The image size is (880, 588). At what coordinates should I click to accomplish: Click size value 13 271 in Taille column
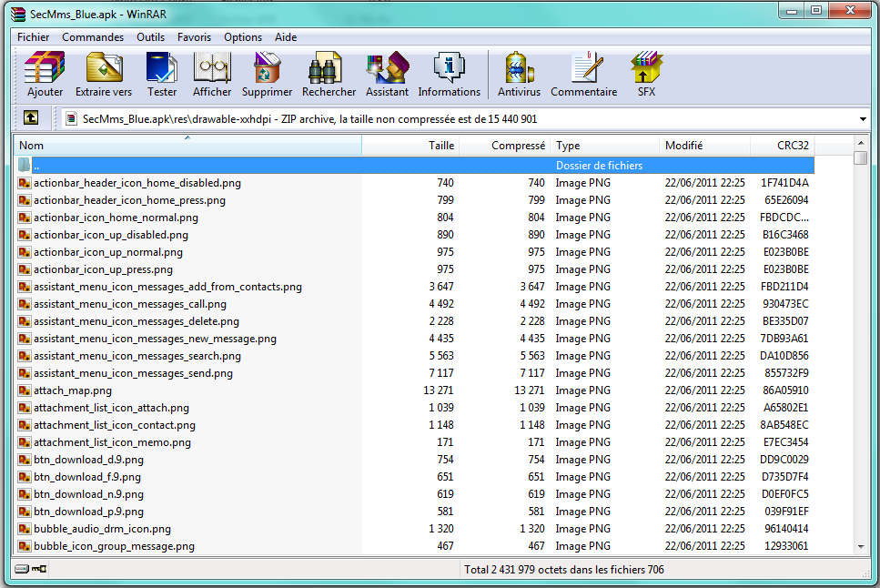pos(439,390)
